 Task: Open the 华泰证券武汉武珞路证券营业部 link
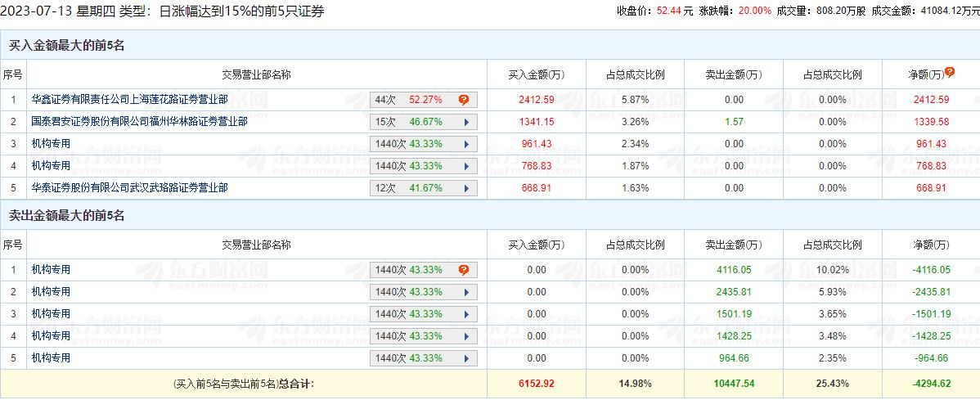click(x=129, y=188)
